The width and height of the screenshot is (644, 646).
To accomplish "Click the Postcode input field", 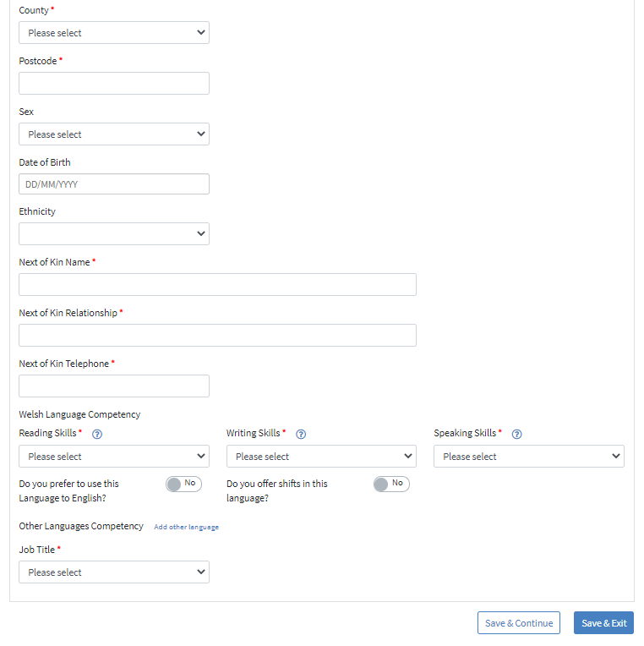I will 114,83.
